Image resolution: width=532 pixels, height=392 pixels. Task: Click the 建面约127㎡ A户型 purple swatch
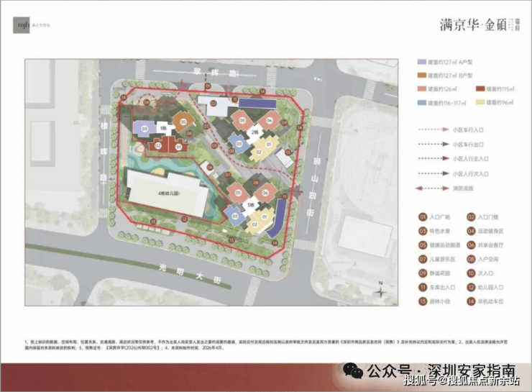[422, 62]
